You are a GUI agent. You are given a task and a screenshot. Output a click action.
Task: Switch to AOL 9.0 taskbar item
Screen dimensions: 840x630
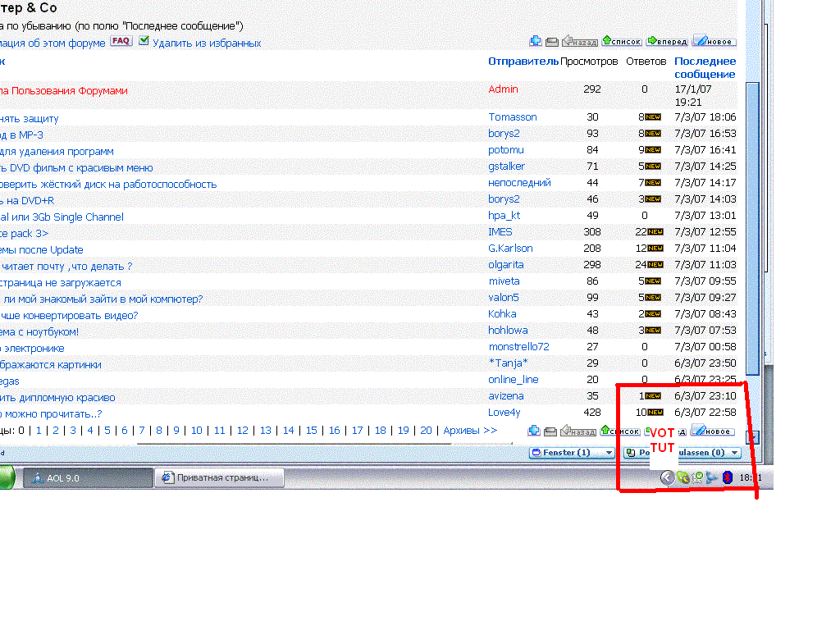[x=87, y=477]
